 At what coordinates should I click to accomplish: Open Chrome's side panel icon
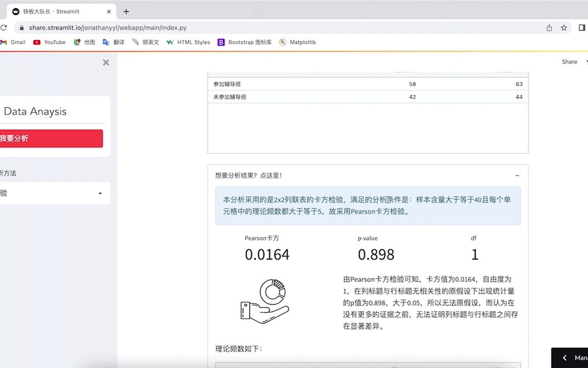[x=582, y=28]
